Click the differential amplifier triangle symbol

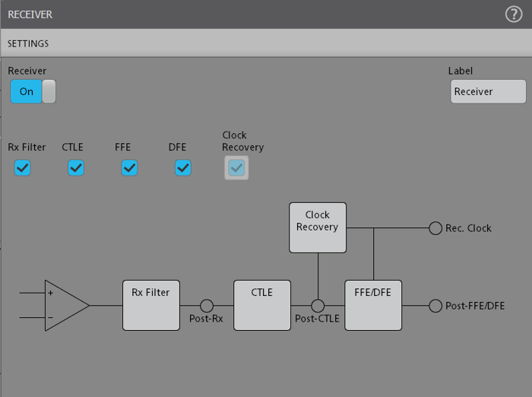pyautogui.click(x=64, y=305)
